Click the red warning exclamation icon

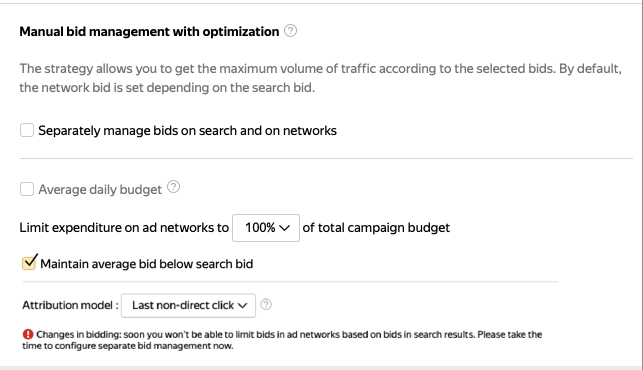[28, 334]
